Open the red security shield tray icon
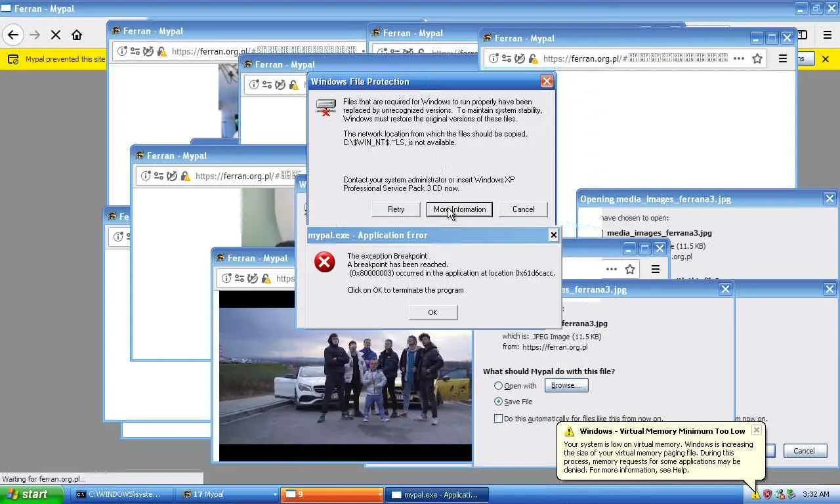840x504 pixels. pyautogui.click(x=767, y=494)
